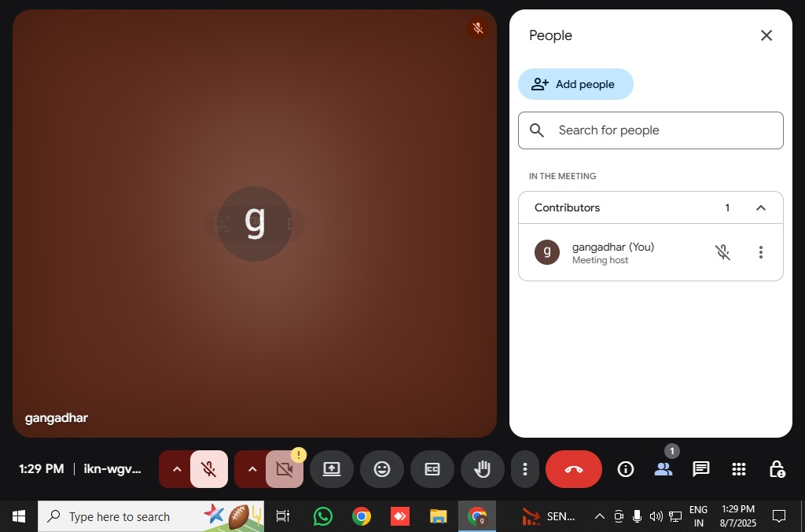Open the chat with everyone icon
805x532 pixels.
tap(700, 469)
